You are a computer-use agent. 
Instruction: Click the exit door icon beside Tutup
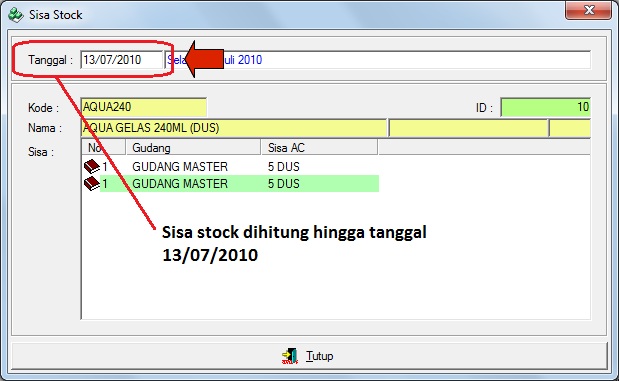tap(290, 356)
